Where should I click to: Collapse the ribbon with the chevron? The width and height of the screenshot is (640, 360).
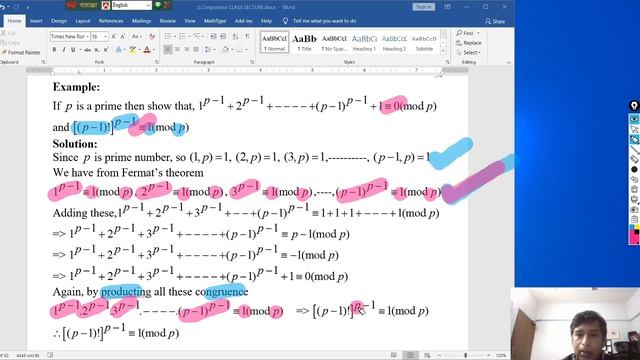pos(509,62)
